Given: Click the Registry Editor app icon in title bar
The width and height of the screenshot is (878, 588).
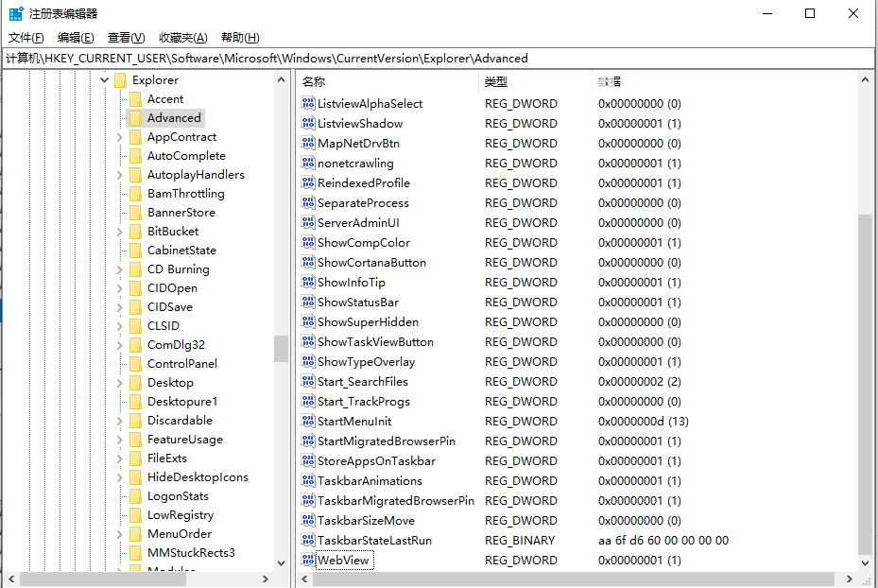Looking at the screenshot, I should click(16, 13).
